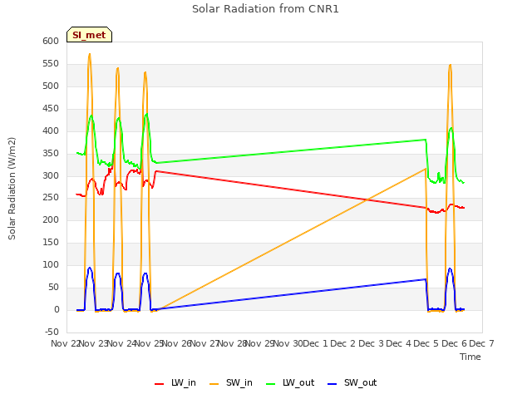Click the x-axis label Dec 2
This screenshot has height=399, width=532.
[x=343, y=343]
